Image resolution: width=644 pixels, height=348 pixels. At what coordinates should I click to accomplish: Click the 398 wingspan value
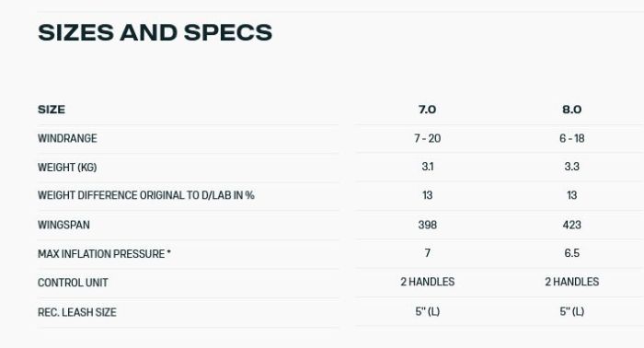pyautogui.click(x=427, y=225)
